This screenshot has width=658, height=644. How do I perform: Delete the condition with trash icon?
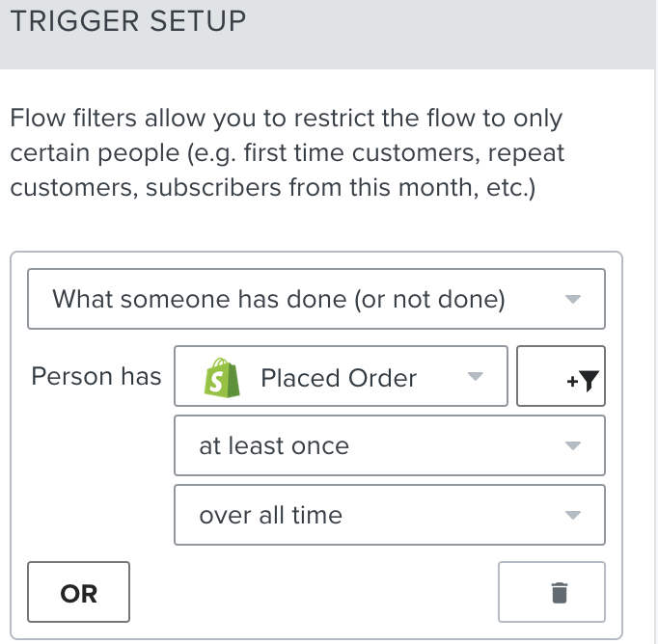tap(559, 593)
